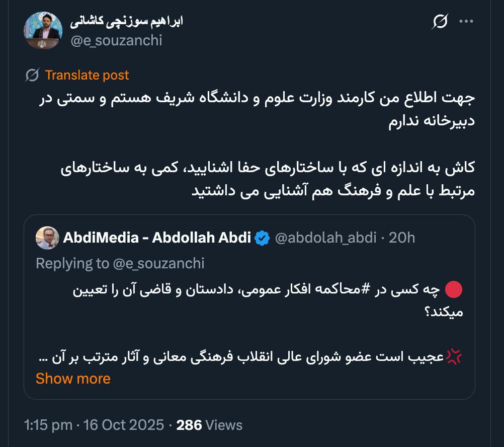Click the Grok icon beside Translate post
The width and height of the screenshot is (504, 447).
point(32,76)
